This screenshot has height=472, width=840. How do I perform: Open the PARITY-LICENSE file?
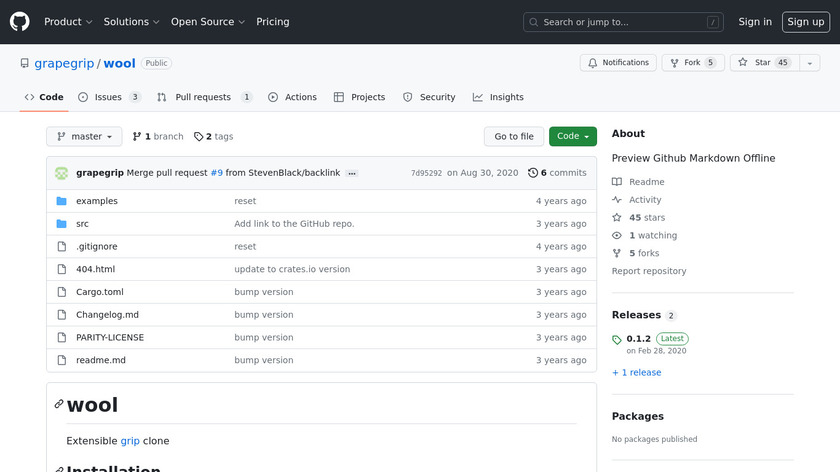coord(110,338)
